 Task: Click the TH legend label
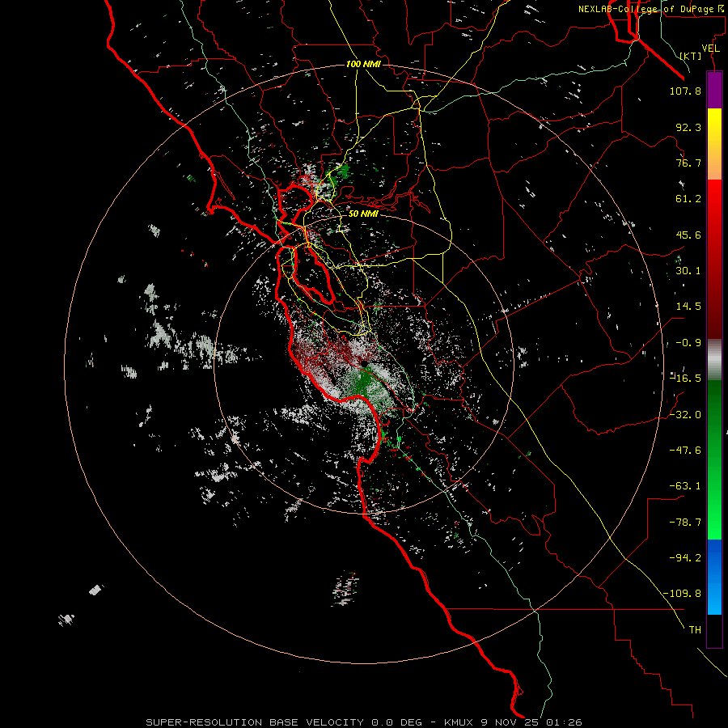(695, 630)
